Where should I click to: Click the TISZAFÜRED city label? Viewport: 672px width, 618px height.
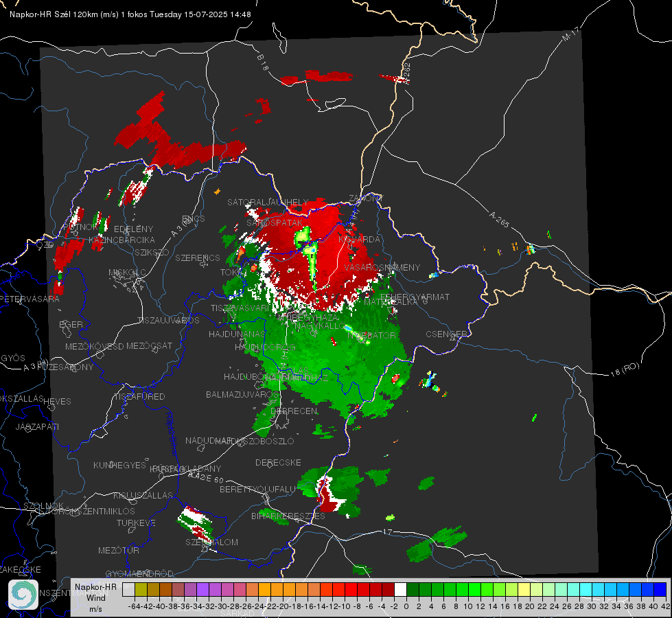(139, 397)
